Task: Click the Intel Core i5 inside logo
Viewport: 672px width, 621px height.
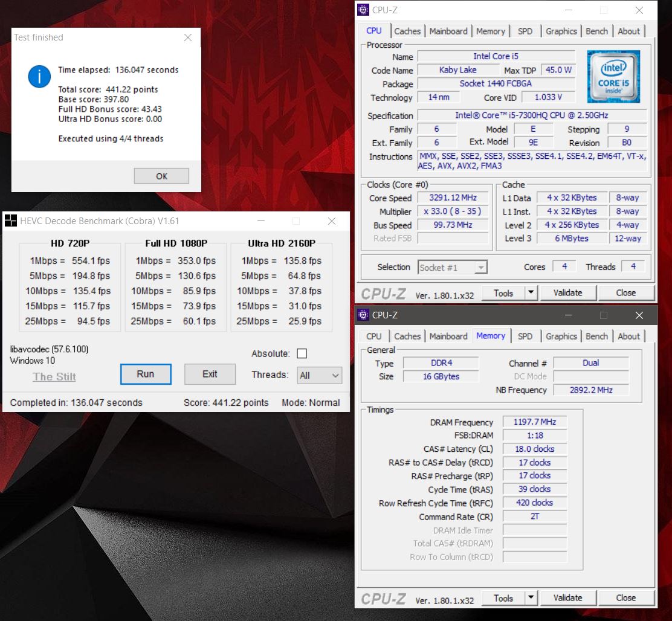Action: tap(613, 77)
